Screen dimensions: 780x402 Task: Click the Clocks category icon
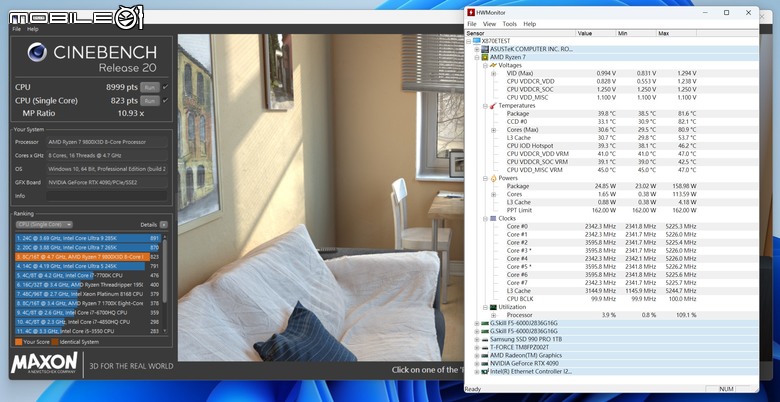(493, 218)
